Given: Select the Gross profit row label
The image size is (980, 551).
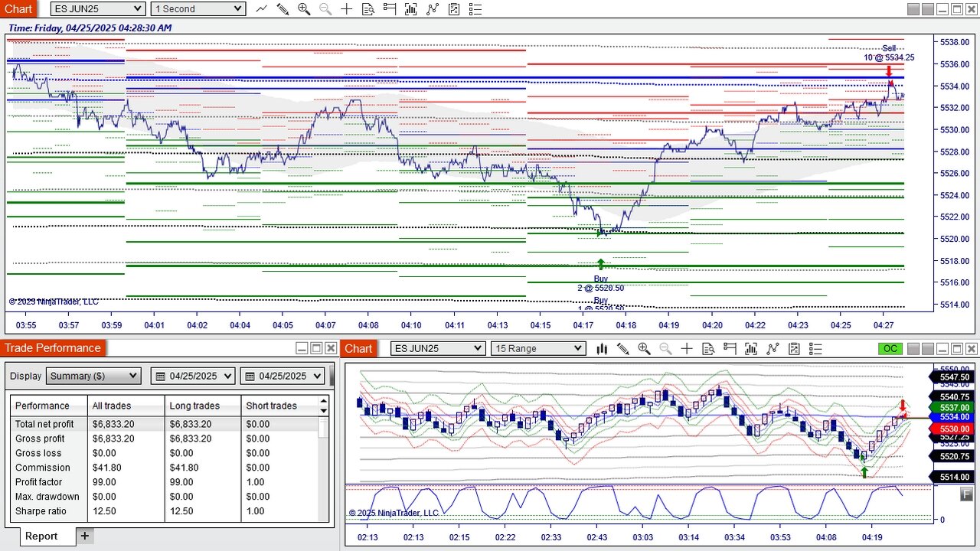Looking at the screenshot, I should pyautogui.click(x=40, y=439).
